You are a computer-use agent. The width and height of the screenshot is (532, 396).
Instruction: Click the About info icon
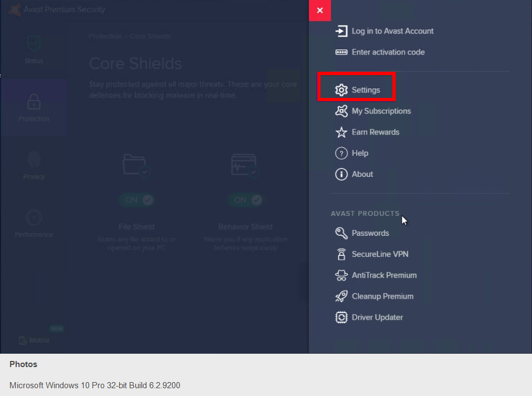[341, 174]
